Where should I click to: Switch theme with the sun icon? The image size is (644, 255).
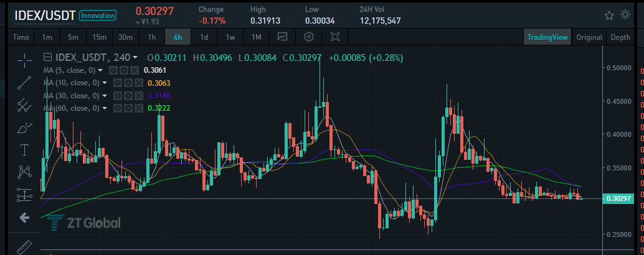click(x=625, y=15)
